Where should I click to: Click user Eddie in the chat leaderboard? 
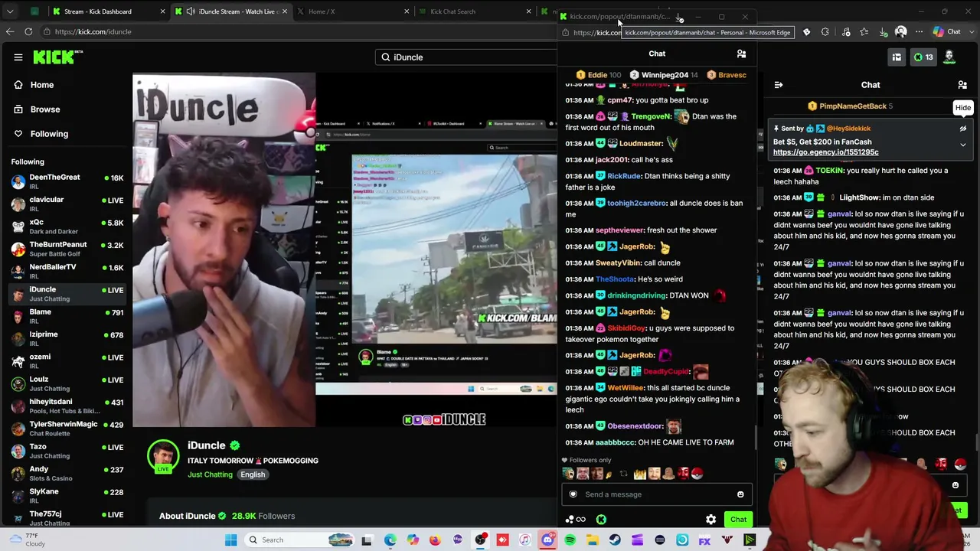point(598,75)
